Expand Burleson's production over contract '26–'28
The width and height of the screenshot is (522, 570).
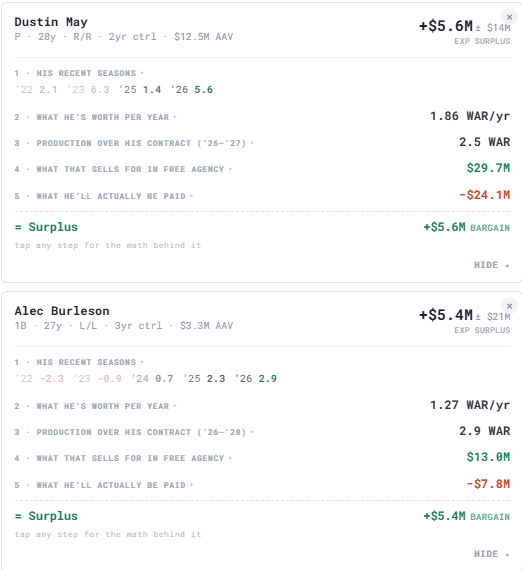262,431
